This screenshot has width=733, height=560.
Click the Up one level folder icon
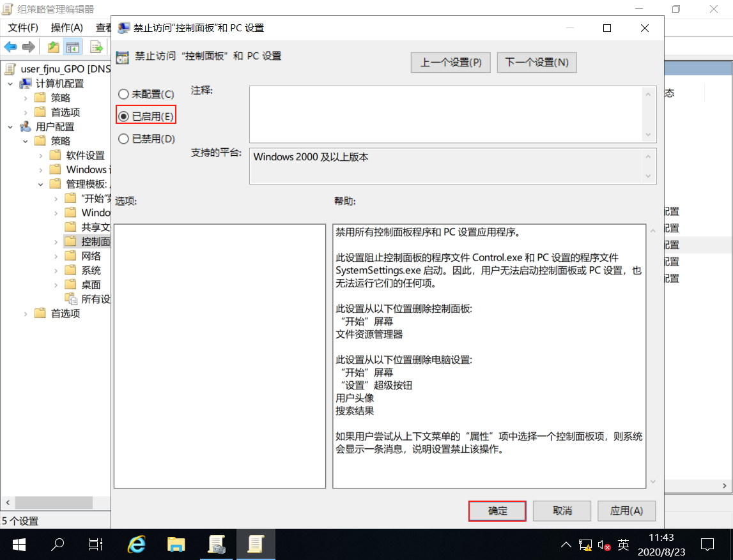tap(53, 47)
